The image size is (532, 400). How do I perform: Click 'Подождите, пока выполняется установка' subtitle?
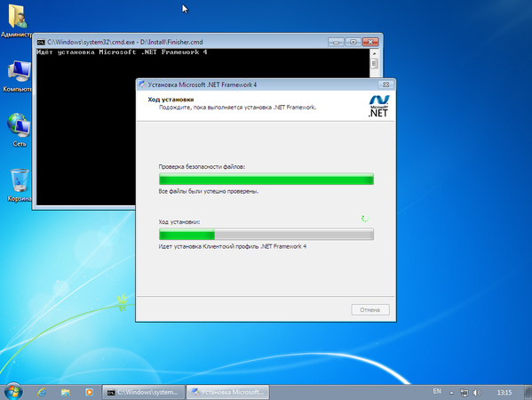point(237,108)
